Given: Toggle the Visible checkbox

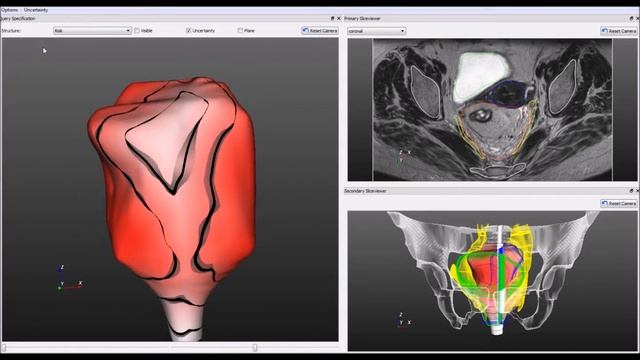Looking at the screenshot, I should coord(137,31).
